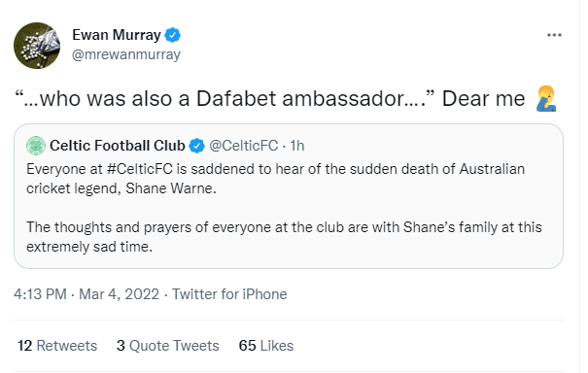
Task: Open the @mrewanmurray handle link
Action: tap(126, 54)
